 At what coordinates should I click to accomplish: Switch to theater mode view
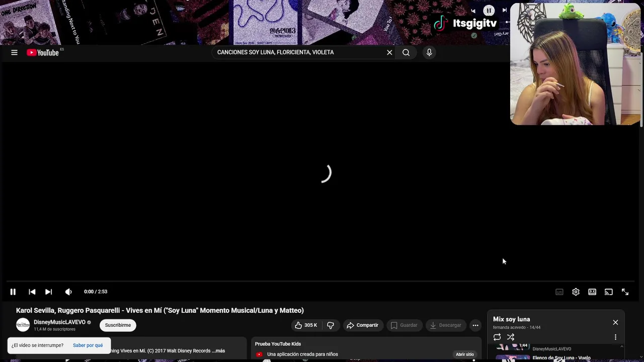[x=592, y=292]
